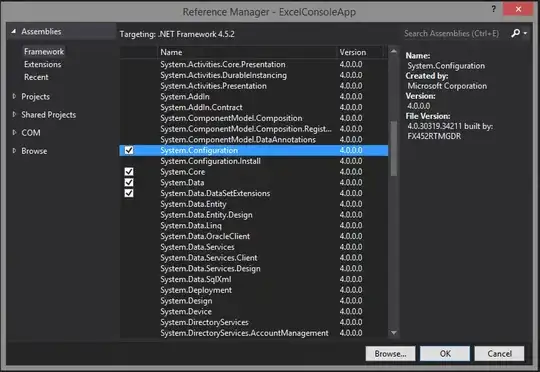The width and height of the screenshot is (540, 372).
Task: Sort list by Version column header
Action: 359,52
